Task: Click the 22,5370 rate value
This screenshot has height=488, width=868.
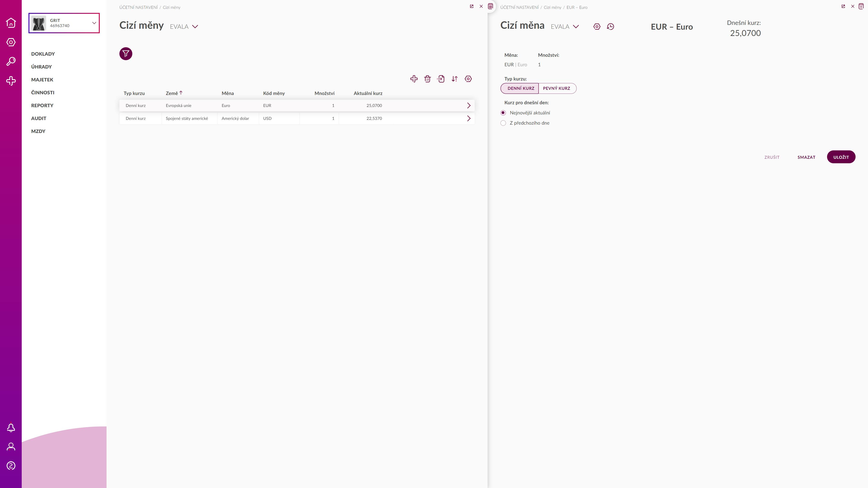Action: point(374,118)
